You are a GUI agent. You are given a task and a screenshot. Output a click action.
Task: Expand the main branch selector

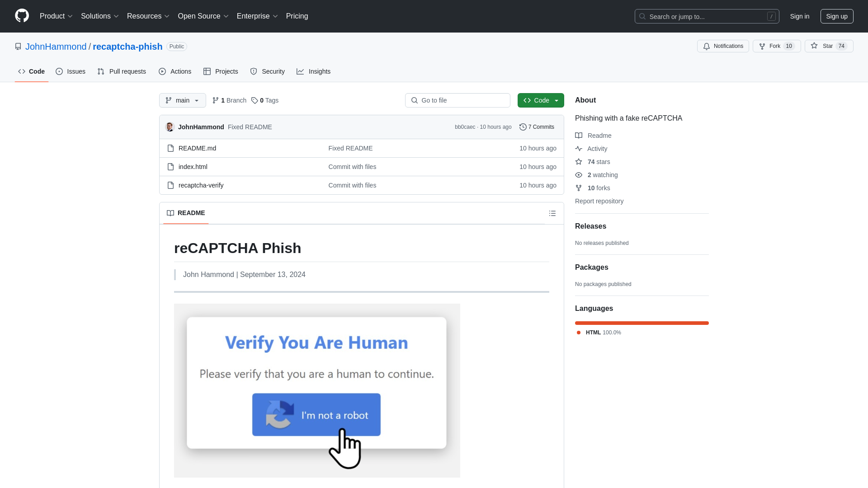[183, 100]
